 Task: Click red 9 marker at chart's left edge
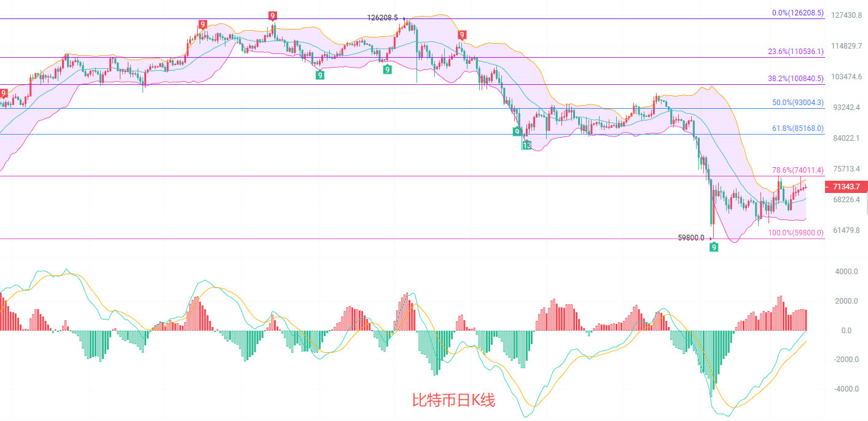pyautogui.click(x=4, y=93)
